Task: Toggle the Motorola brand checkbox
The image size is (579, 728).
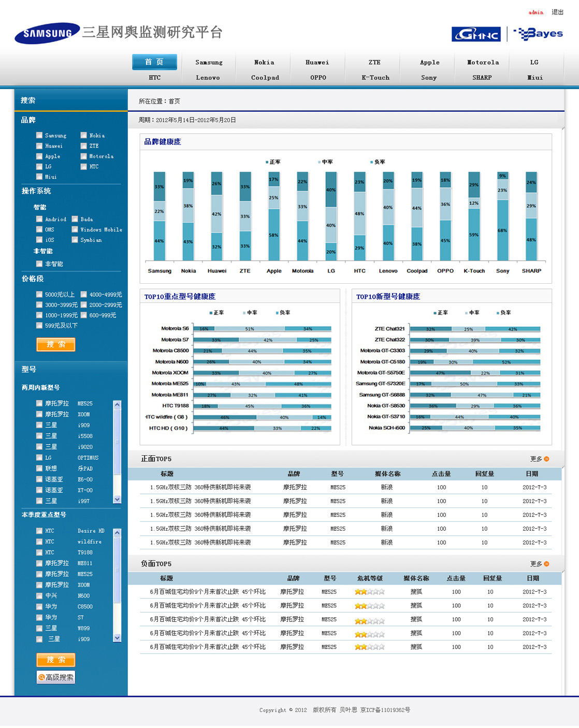Action: point(84,156)
